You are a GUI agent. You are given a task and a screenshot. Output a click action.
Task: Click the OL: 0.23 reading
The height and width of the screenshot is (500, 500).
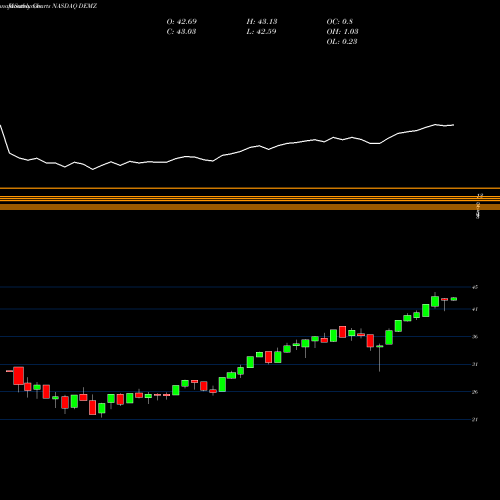[342, 42]
